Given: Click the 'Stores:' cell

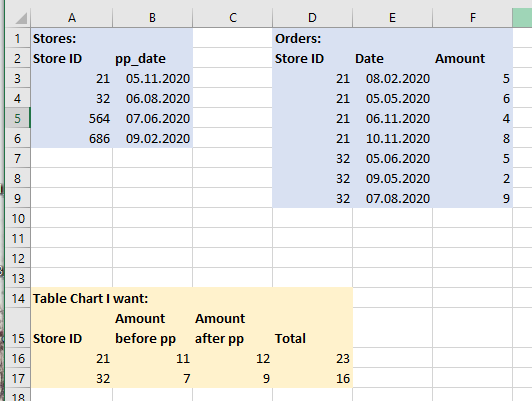Looking at the screenshot, I should click(x=72, y=38).
